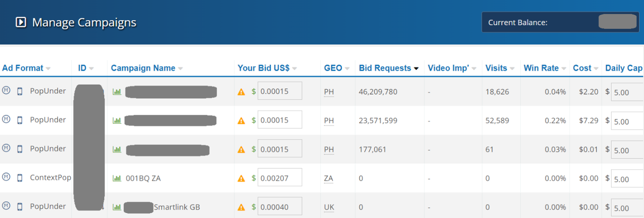
Task: Open the stats chart icon for the 52,589 visits campaign
Action: (x=117, y=120)
